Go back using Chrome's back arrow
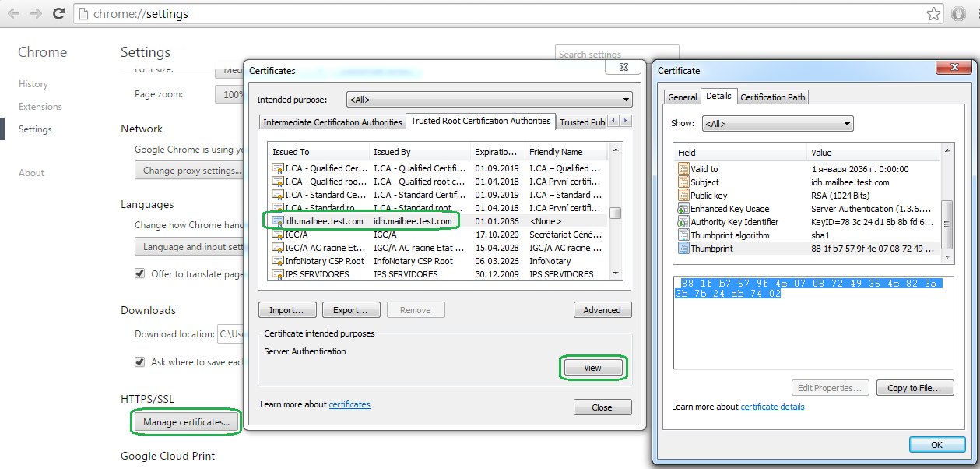980x469 pixels. click(14, 14)
